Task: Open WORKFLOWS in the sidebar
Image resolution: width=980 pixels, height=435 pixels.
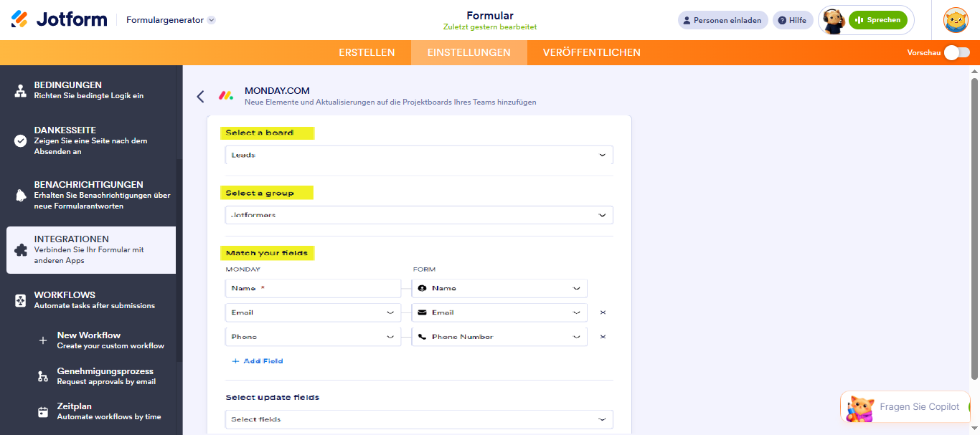Action: pyautogui.click(x=91, y=300)
